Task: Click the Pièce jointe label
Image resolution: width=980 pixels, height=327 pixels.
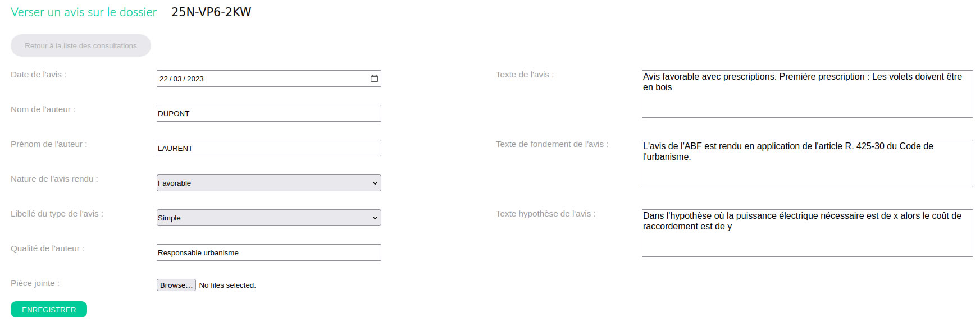Action: coord(35,283)
